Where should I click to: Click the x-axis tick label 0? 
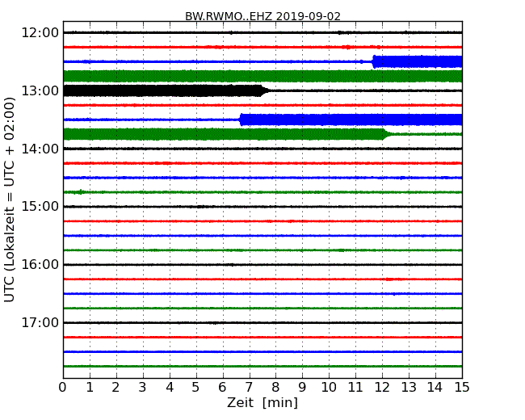tap(63, 388)
